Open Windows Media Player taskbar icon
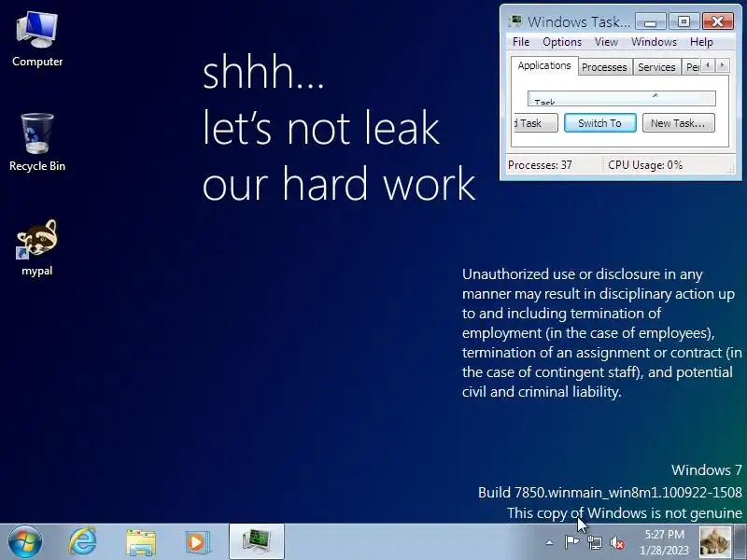Image resolution: width=747 pixels, height=560 pixels. click(x=197, y=542)
